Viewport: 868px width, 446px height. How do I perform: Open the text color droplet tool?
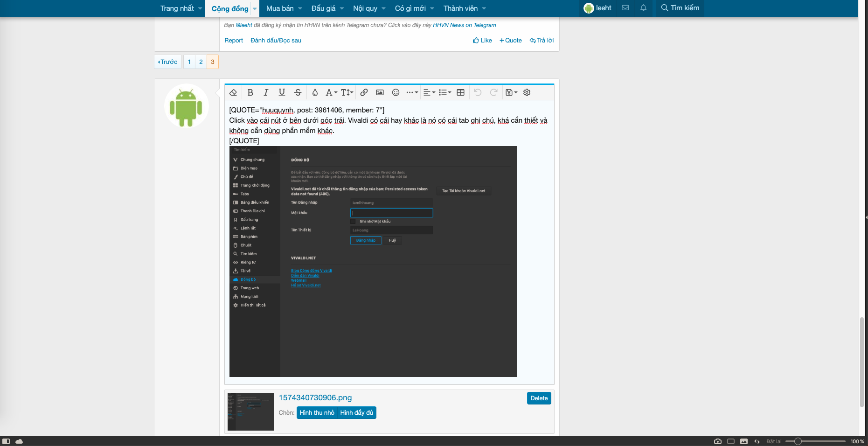pyautogui.click(x=315, y=92)
